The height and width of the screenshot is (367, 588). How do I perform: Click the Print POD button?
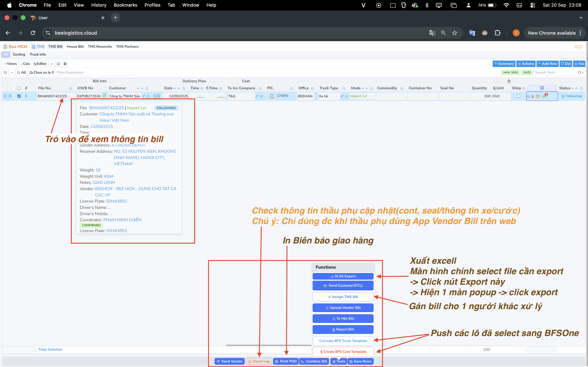[286, 361]
